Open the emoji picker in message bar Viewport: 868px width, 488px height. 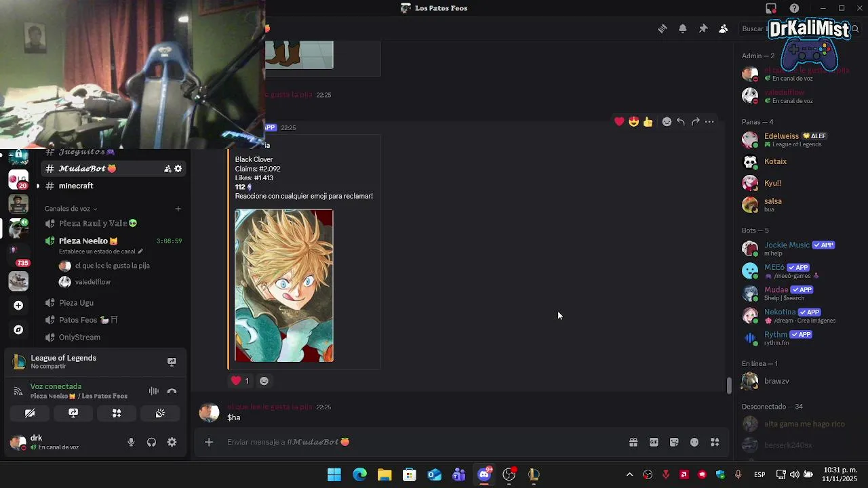click(694, 442)
